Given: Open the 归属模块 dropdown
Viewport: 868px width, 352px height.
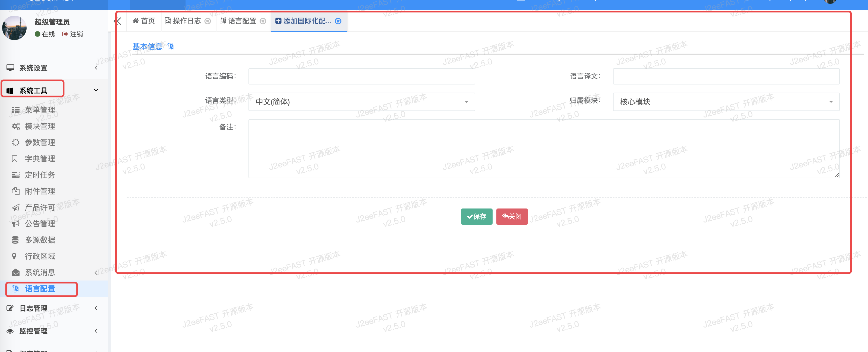Looking at the screenshot, I should (x=726, y=102).
